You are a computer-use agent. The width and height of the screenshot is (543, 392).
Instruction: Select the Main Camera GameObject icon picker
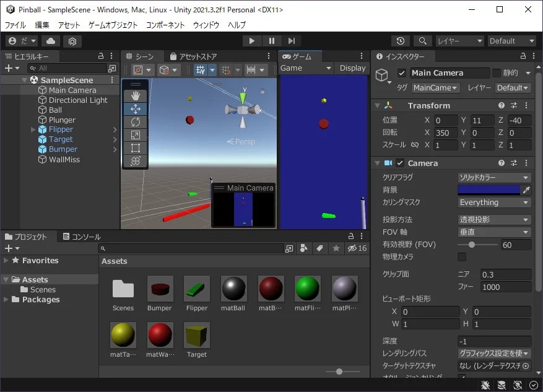pos(383,76)
